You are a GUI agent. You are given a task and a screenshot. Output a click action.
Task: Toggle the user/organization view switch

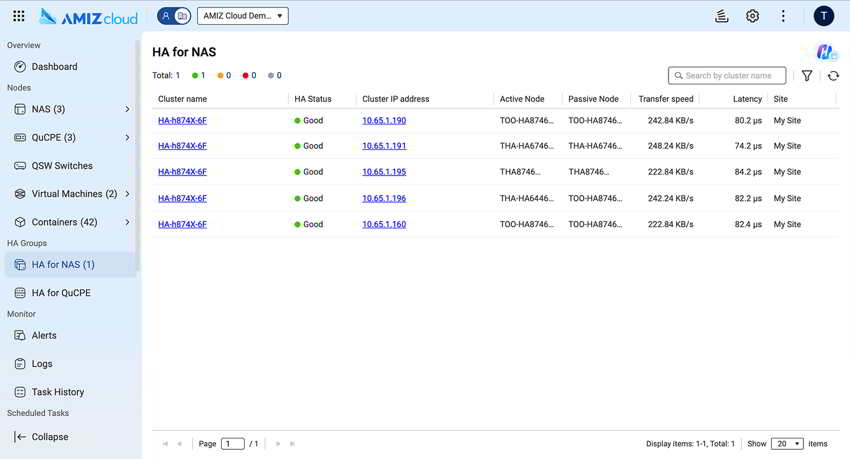(x=174, y=16)
